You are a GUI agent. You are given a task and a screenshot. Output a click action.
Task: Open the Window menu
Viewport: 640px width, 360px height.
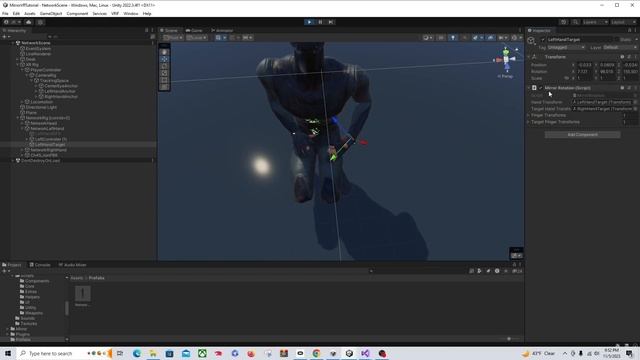click(131, 13)
